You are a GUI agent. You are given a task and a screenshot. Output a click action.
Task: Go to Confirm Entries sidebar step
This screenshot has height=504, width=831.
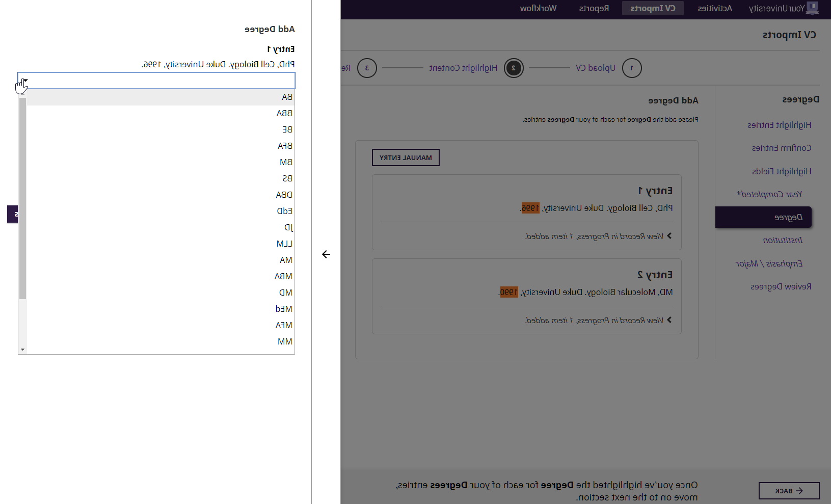pos(782,148)
